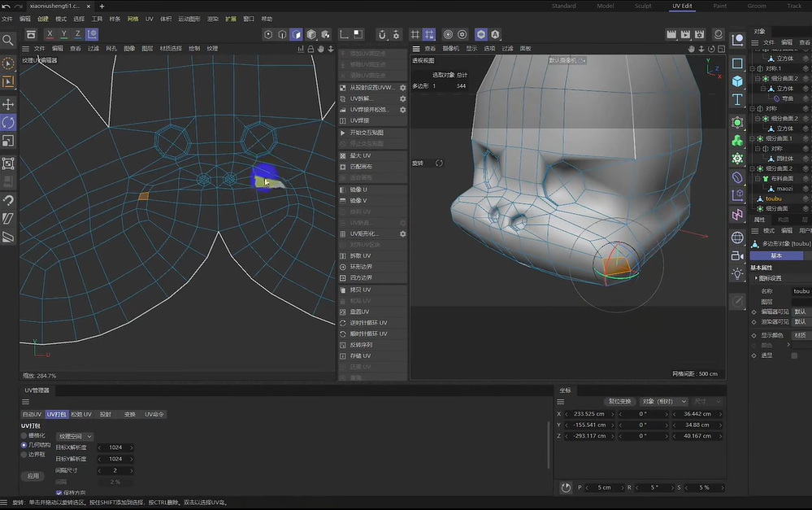Select the Rotate tool in left toolbar
Viewport: 812px width, 510px height.
8,122
